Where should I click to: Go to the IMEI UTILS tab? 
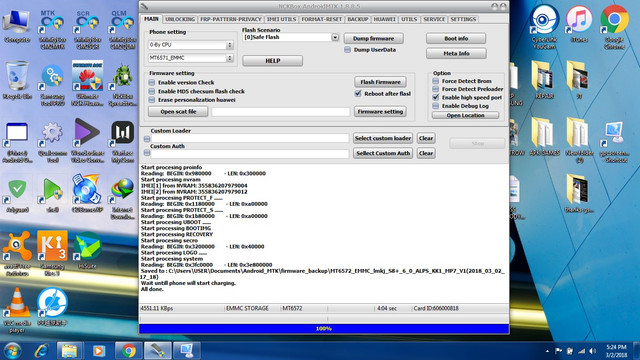pyautogui.click(x=281, y=19)
